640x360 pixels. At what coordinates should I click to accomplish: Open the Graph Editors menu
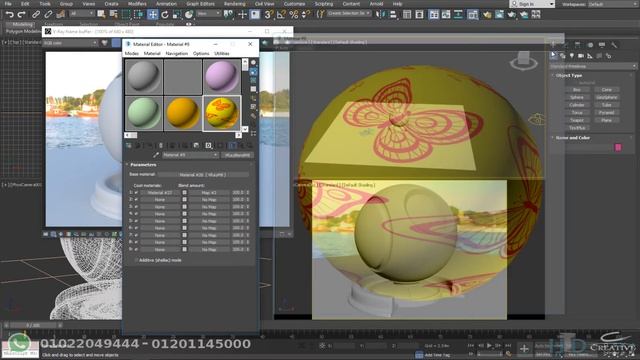(x=200, y=4)
